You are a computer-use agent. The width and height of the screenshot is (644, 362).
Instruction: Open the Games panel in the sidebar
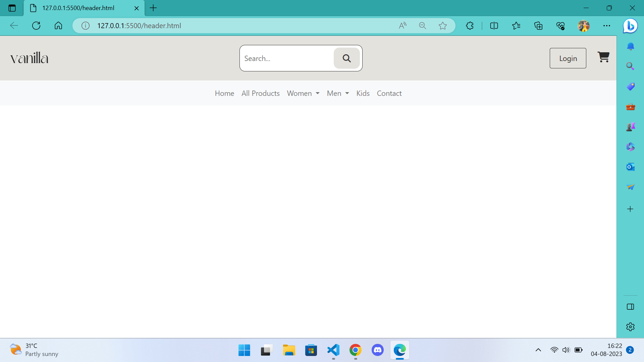pos(630,127)
